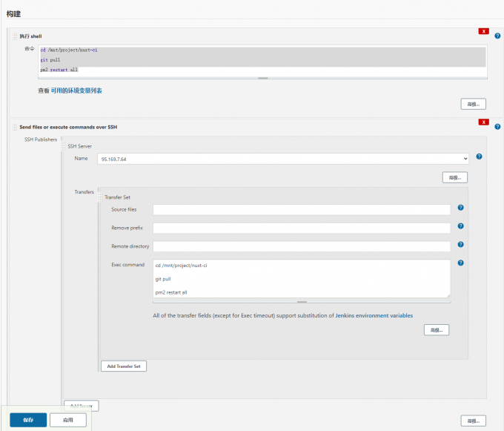Select SSH server name dropdown 95.169.7.64
The image size is (504, 431).
coord(283,159)
